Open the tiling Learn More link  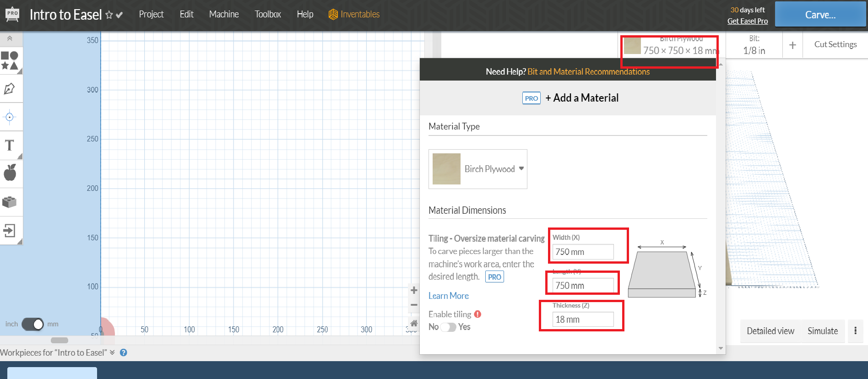pos(449,296)
